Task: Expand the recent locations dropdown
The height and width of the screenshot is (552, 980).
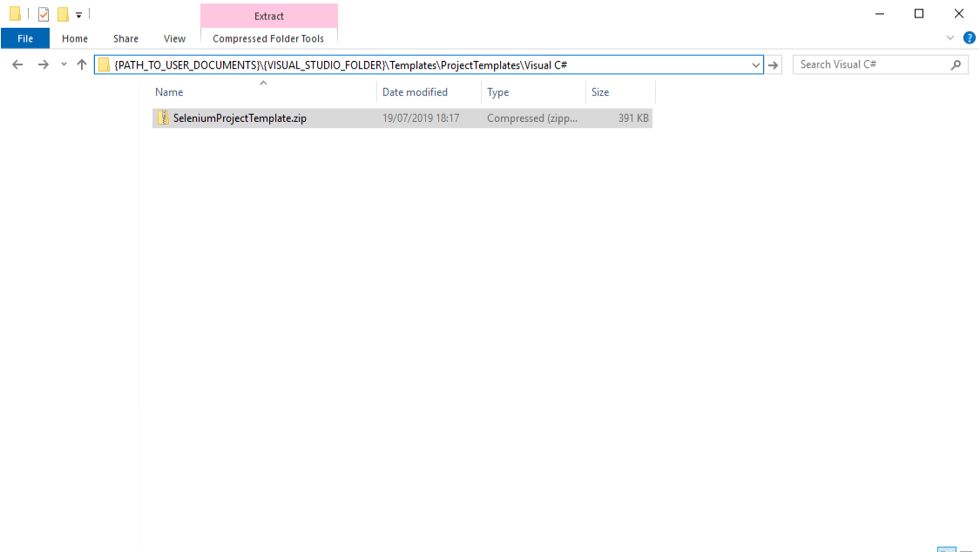Action: click(64, 64)
